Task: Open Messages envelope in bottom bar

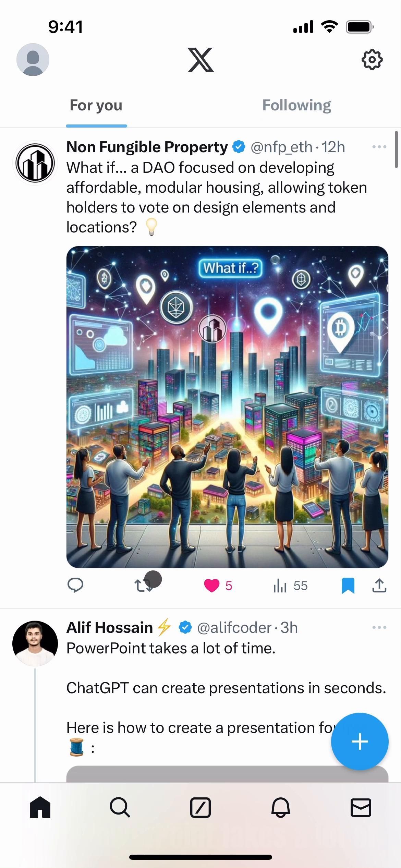Action: pyautogui.click(x=361, y=808)
